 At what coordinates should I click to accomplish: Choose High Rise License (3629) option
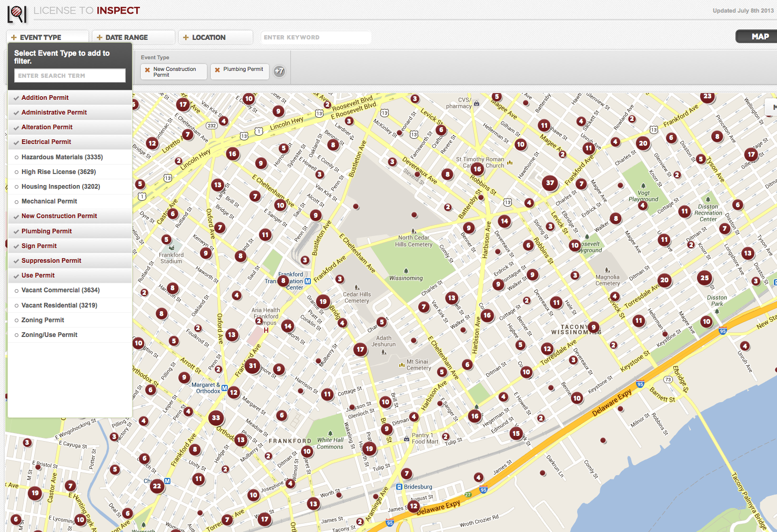coord(58,172)
